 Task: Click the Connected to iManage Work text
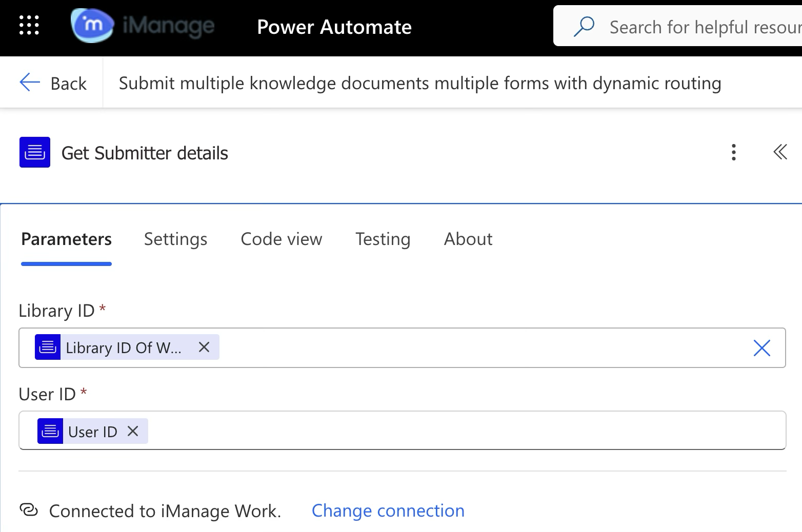(165, 511)
